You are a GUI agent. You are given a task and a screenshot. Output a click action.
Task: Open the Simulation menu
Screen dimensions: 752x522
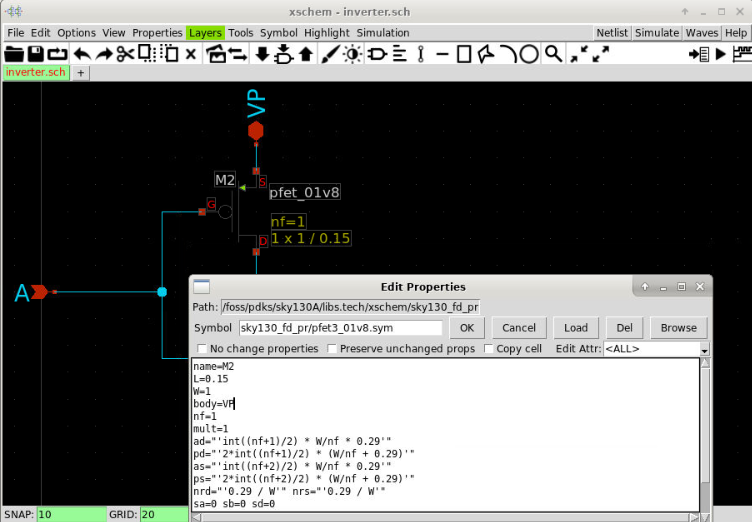tap(383, 33)
